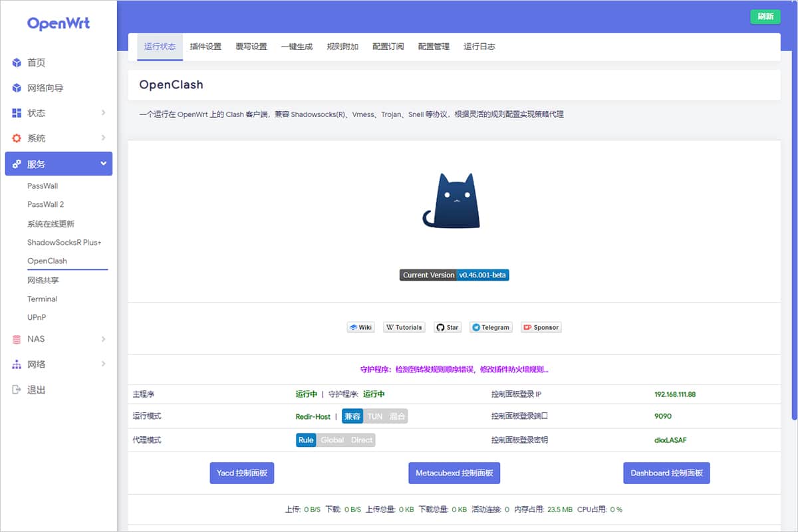The height and width of the screenshot is (532, 798).
Task: Select OpenClash in sidebar
Action: pos(47,261)
